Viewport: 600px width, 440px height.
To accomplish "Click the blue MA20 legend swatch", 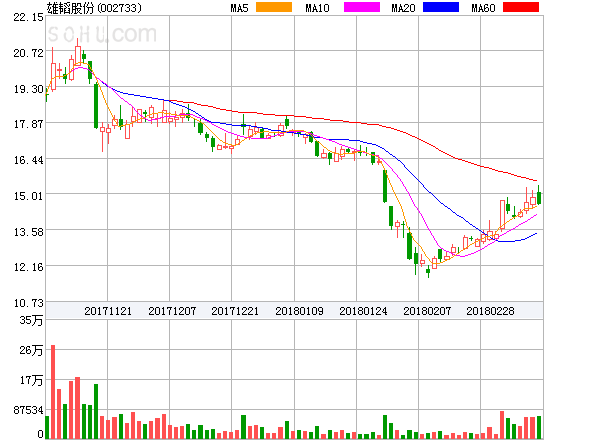I will 441,7.
